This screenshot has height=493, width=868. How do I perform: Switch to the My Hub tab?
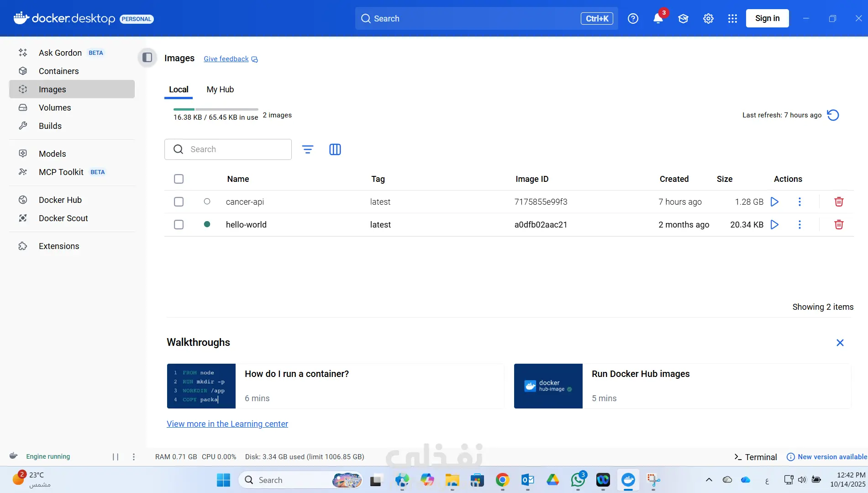[220, 90]
